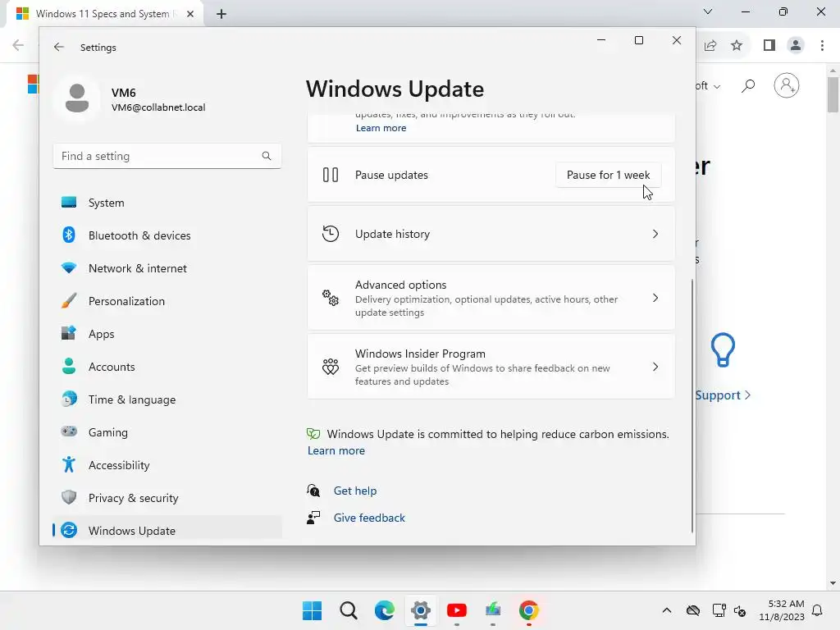Click the Privacy & security shield icon
Screen dimensions: 840x630
(69, 497)
